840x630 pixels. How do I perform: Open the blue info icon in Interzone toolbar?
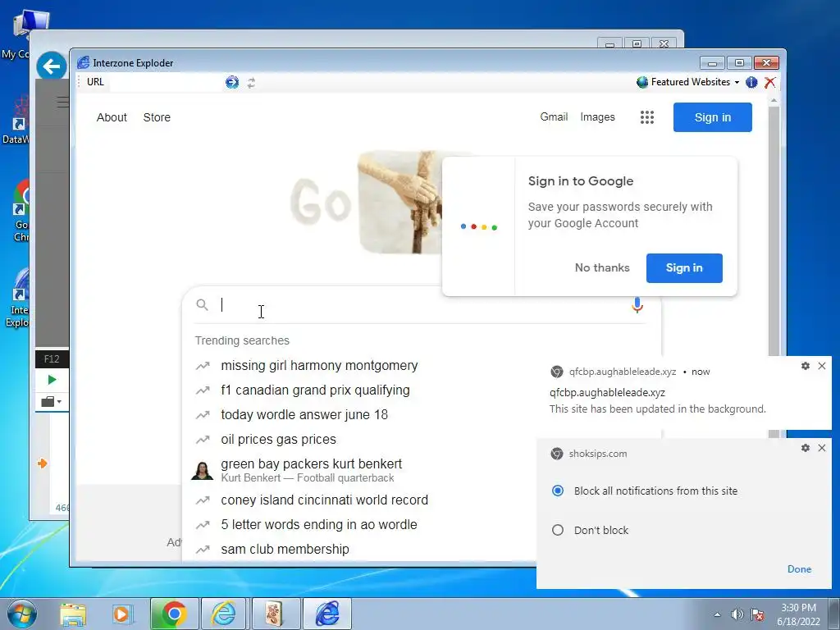click(751, 82)
